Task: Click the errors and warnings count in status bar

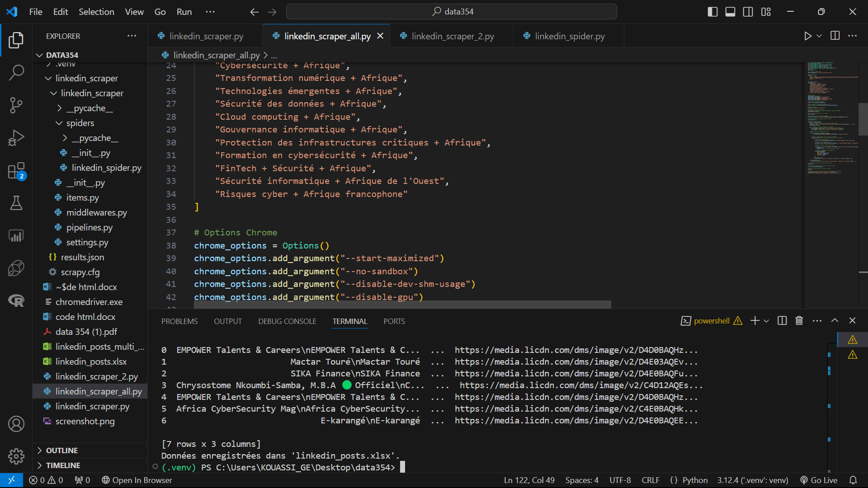Action: click(x=46, y=480)
